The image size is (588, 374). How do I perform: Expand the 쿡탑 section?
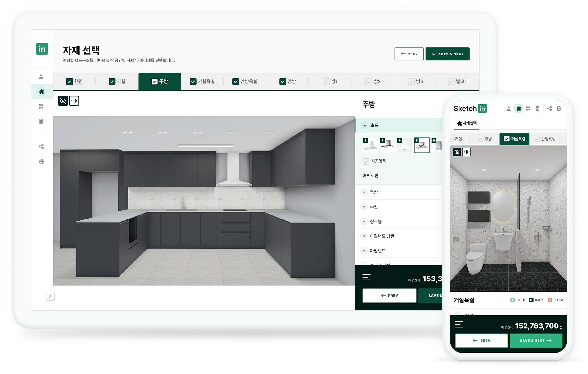(x=364, y=192)
